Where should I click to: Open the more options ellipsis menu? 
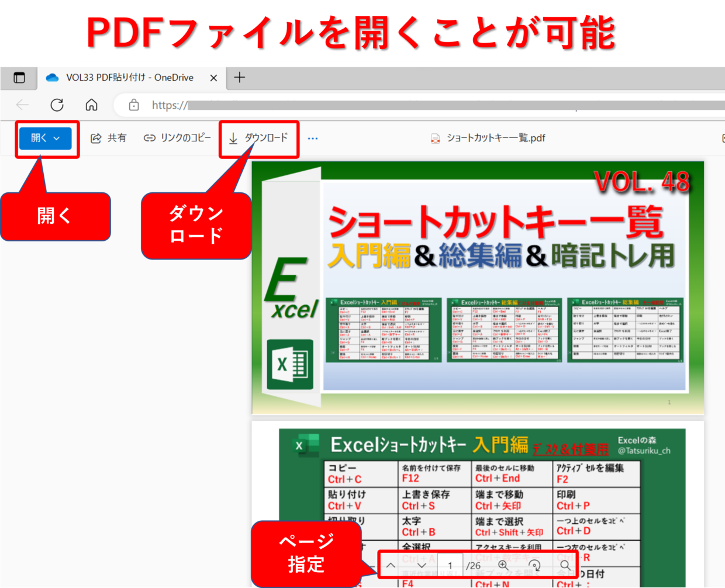coord(313,139)
